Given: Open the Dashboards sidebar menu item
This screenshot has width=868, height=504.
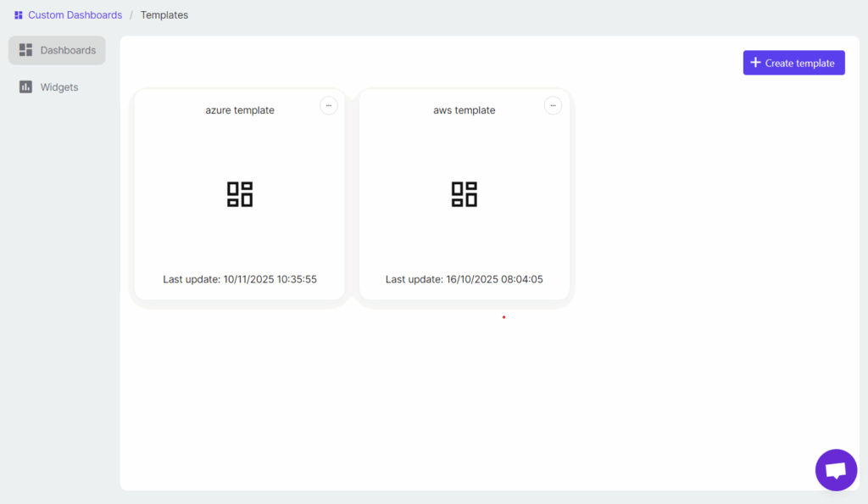Looking at the screenshot, I should tap(68, 50).
